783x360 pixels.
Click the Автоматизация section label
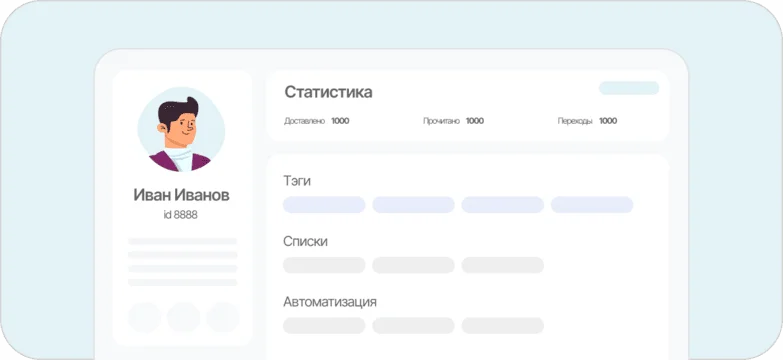[x=330, y=302]
